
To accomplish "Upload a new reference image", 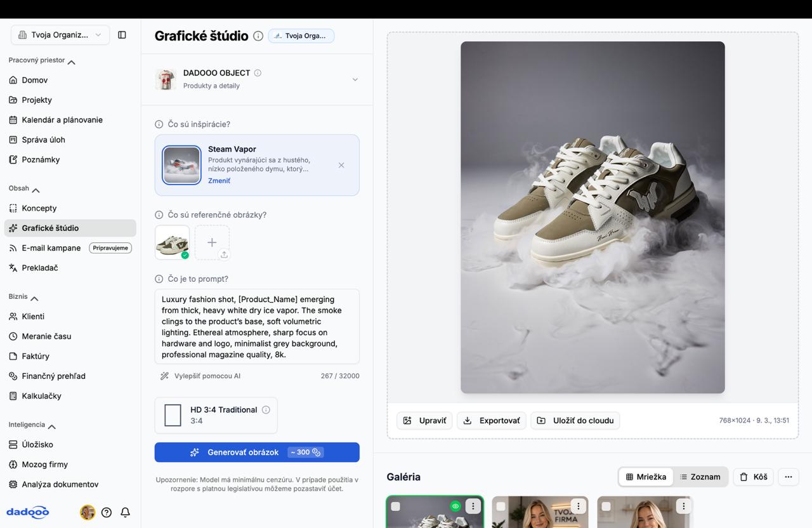I will (x=212, y=242).
